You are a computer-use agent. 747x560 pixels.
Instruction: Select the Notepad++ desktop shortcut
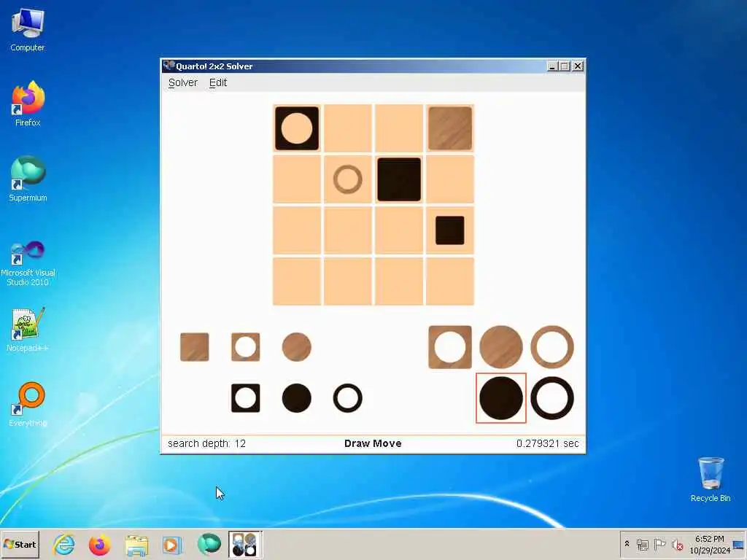click(28, 330)
